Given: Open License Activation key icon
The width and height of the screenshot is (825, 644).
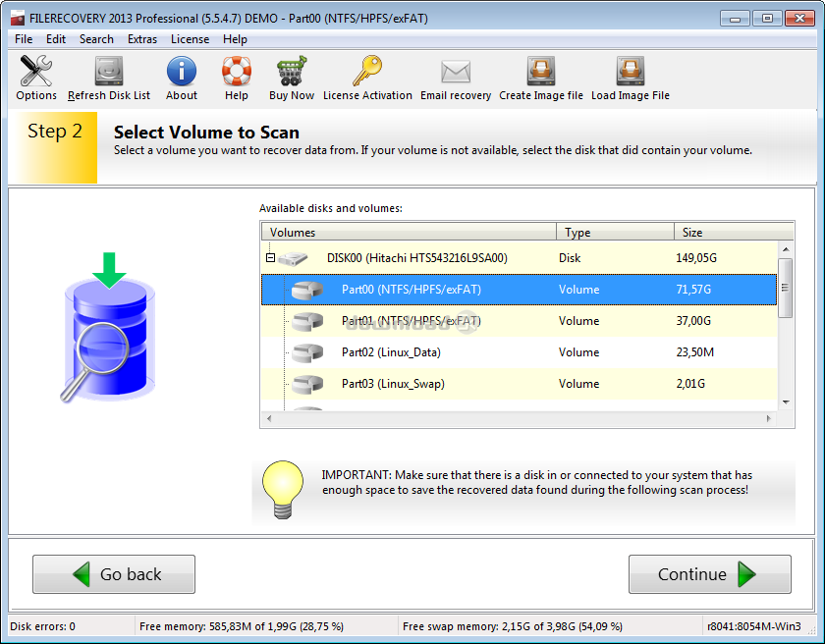Looking at the screenshot, I should coord(367,72).
